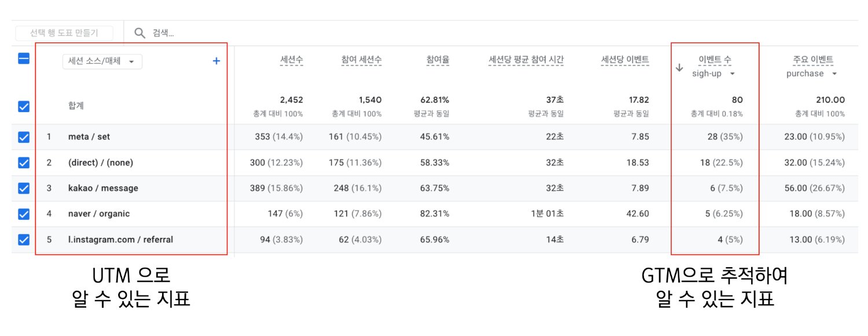Open the purchase key event dropdown
This screenshot has height=336, width=868.
pyautogui.click(x=812, y=73)
